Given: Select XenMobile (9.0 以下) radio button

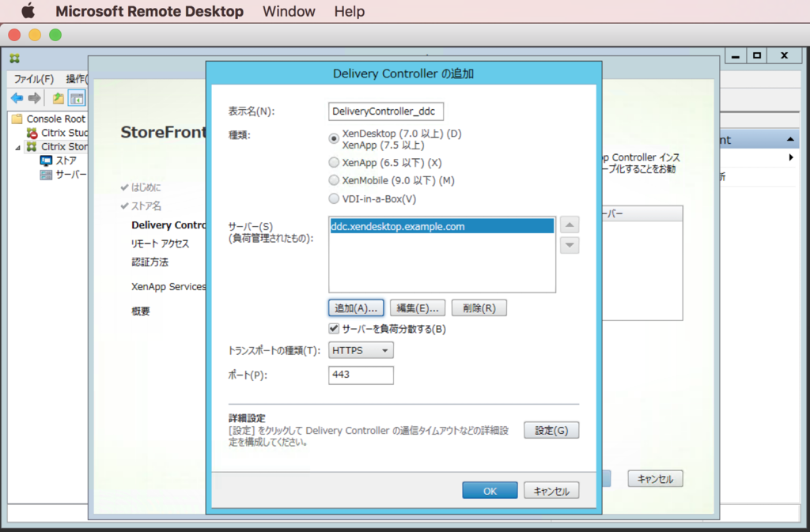Looking at the screenshot, I should click(334, 180).
